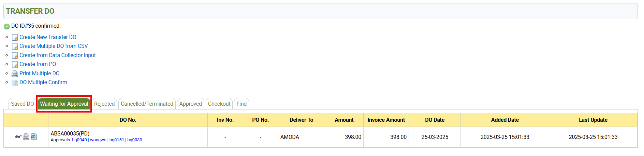This screenshot has height=156, width=644.
Task: Select the Waiting for Approval tab
Action: [64, 104]
